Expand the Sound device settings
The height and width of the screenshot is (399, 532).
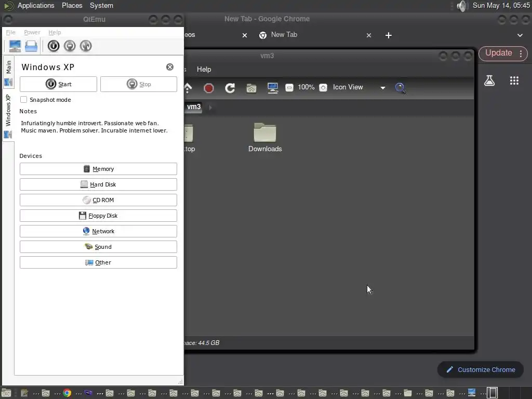tap(98, 247)
